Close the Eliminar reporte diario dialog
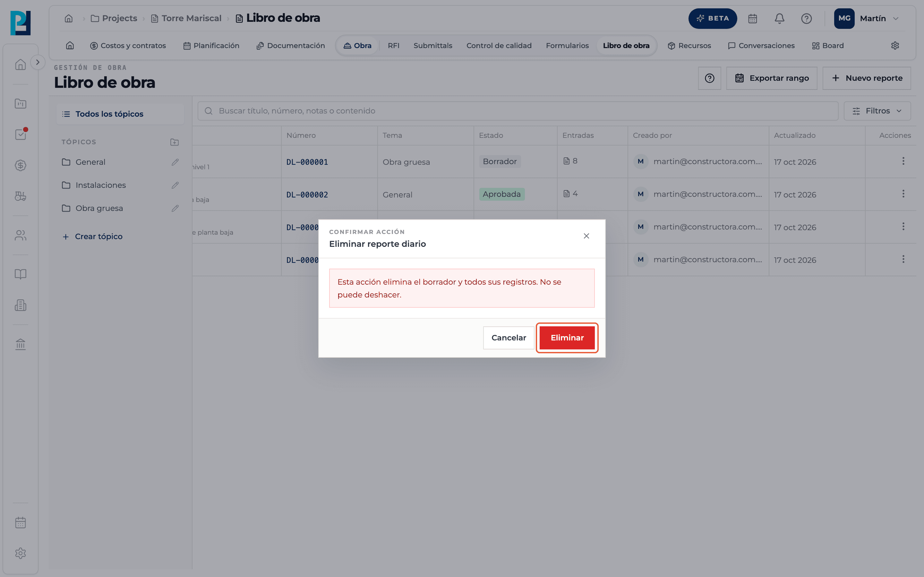Viewport: 924px width, 577px height. [x=586, y=236]
